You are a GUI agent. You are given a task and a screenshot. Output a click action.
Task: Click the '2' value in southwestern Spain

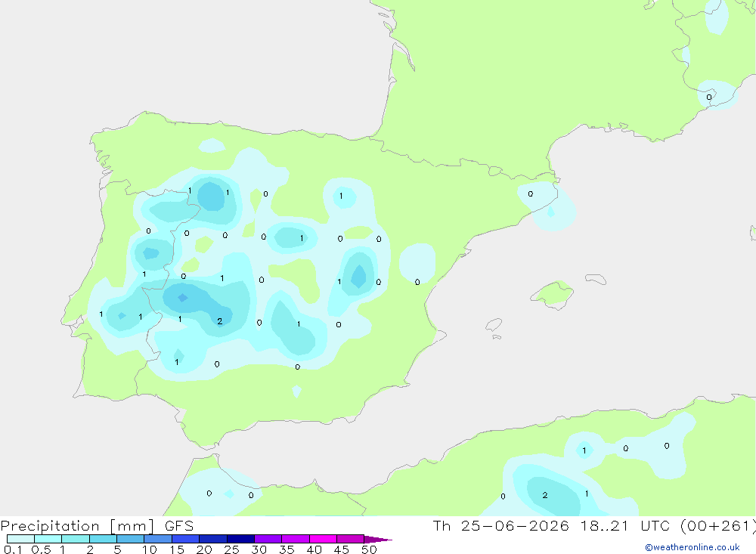(220, 321)
